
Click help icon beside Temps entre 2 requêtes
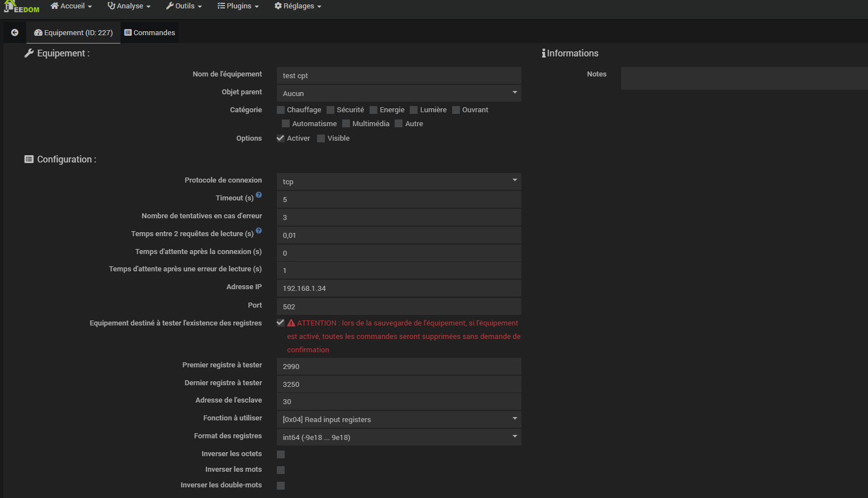click(x=258, y=231)
